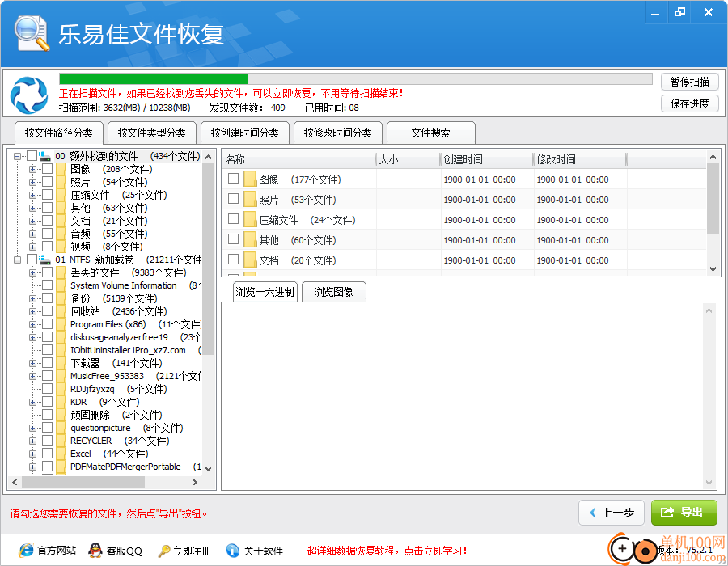The image size is (728, 566).
Task: Check the box for 01 NTFS 新加载卷
Action: (32, 260)
